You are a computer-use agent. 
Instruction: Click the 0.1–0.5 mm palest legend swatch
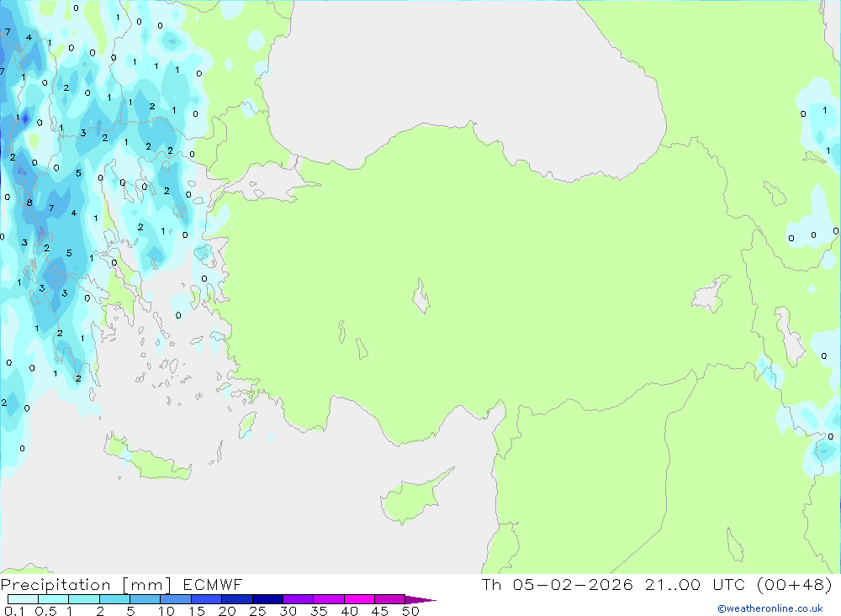pos(23,599)
